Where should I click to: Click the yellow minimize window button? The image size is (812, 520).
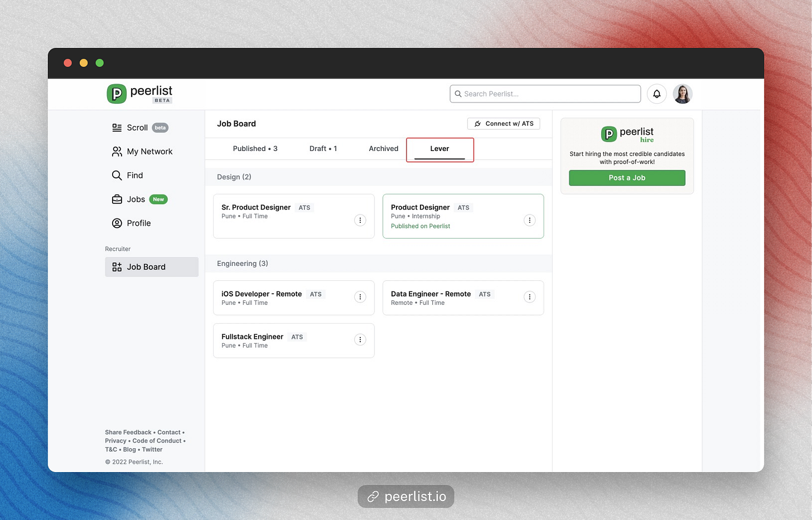click(84, 63)
